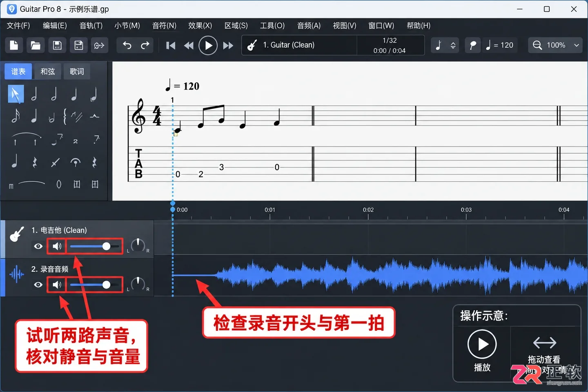The width and height of the screenshot is (588, 392).
Task: Open the 音频(A) menu
Action: [x=309, y=25]
